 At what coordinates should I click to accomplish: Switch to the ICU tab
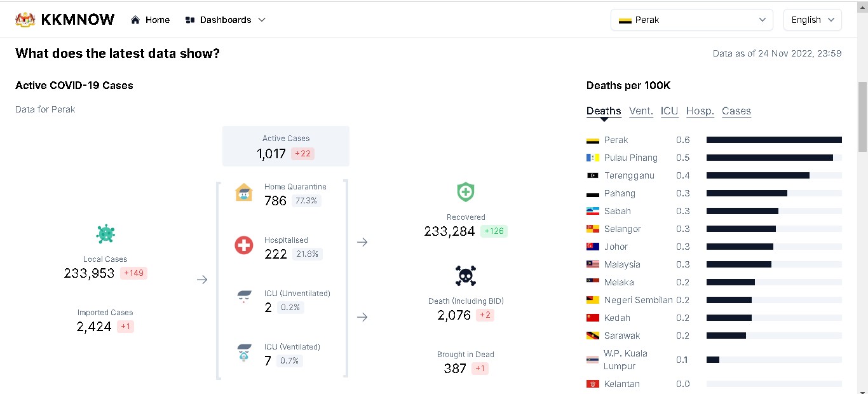tap(669, 111)
